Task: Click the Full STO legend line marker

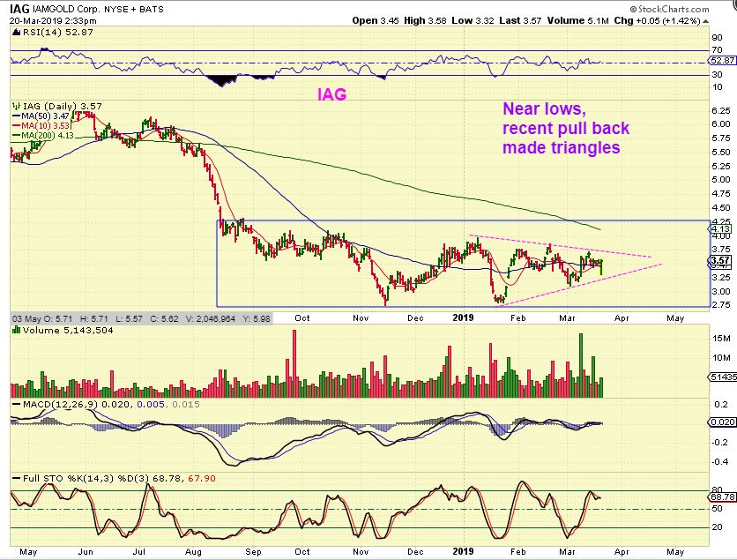Action: point(17,479)
